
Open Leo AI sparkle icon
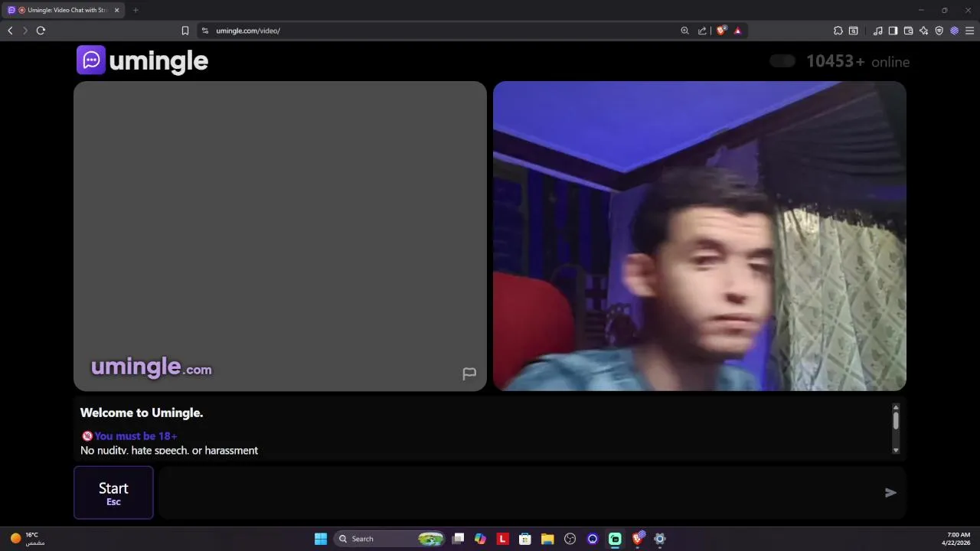[924, 31]
